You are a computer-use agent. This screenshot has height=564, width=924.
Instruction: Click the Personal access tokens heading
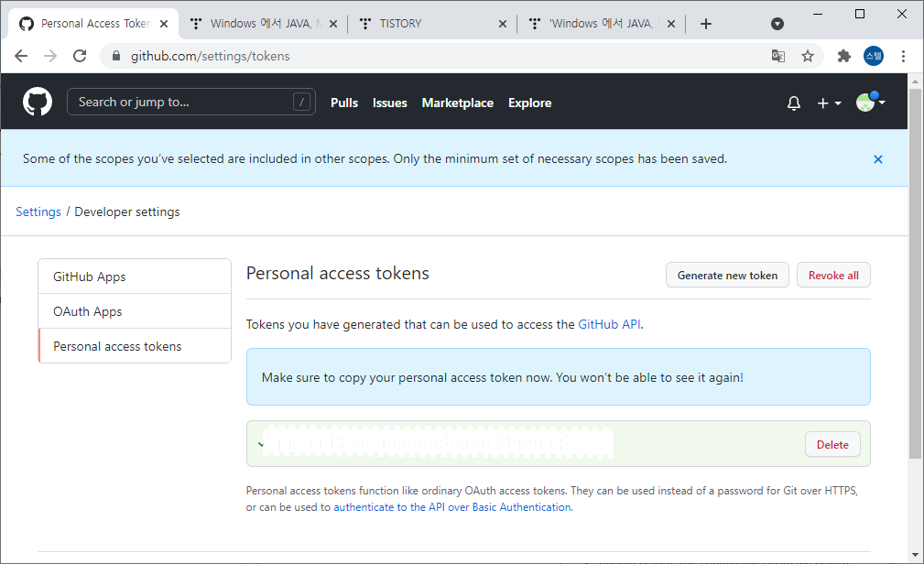click(338, 273)
